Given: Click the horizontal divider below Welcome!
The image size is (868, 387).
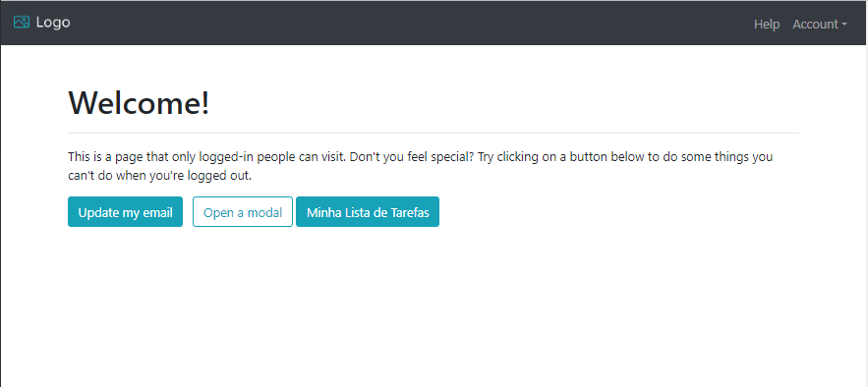Looking at the screenshot, I should 434,134.
